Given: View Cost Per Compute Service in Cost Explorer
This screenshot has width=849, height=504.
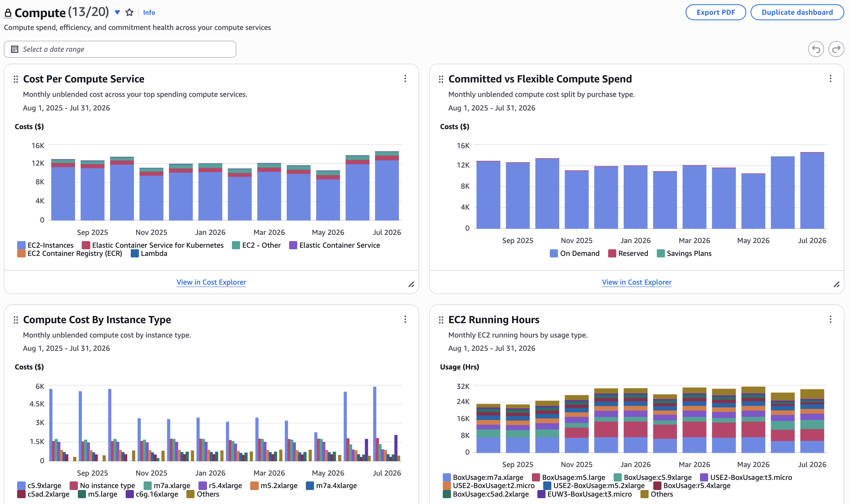Looking at the screenshot, I should (x=211, y=282).
